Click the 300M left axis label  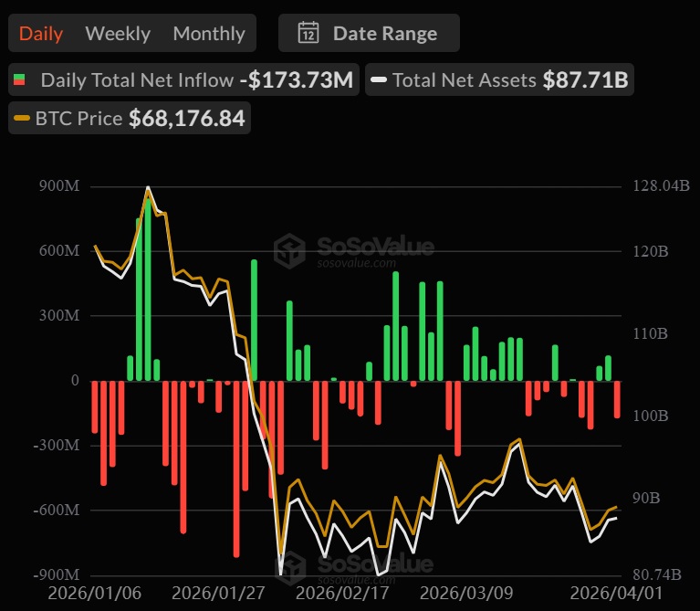pos(59,315)
